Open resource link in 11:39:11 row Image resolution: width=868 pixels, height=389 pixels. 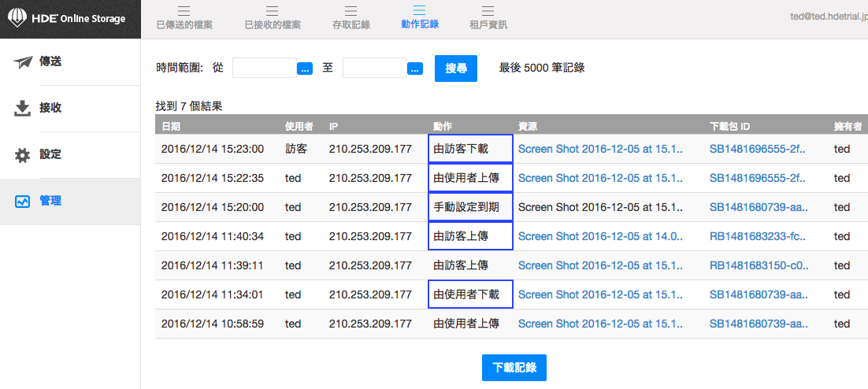pyautogui.click(x=600, y=265)
